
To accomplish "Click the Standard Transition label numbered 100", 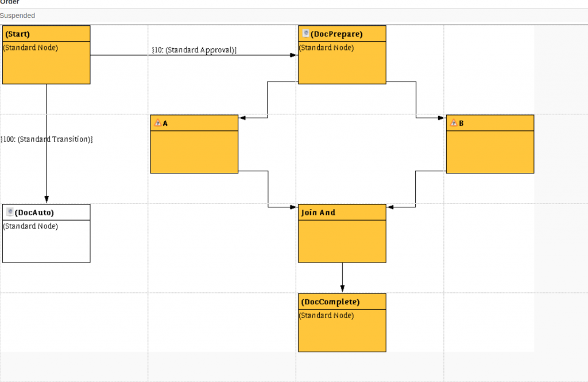I will (47, 139).
